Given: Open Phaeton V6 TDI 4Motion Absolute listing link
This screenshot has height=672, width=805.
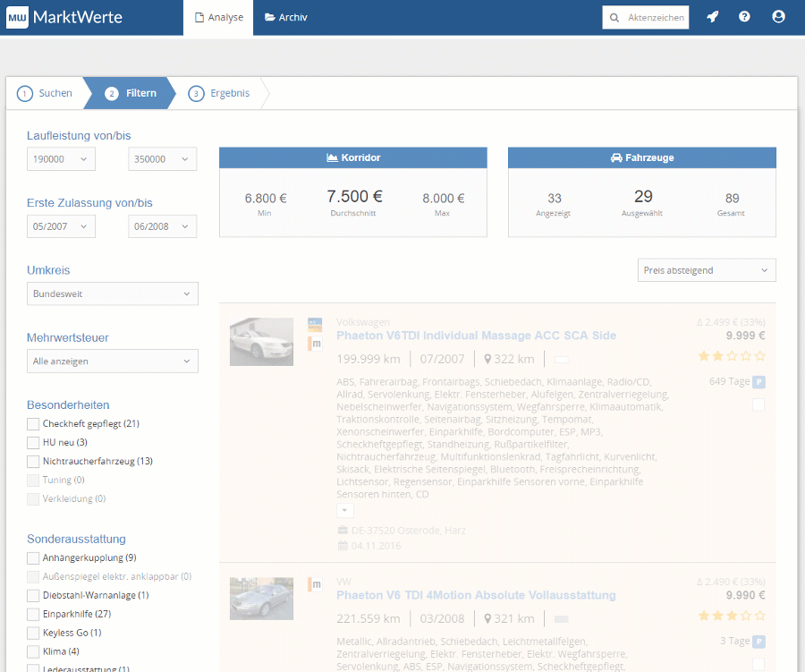Looking at the screenshot, I should coord(476,595).
